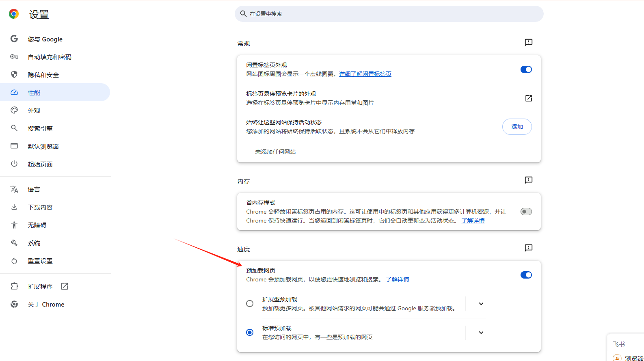
Task: Open 详细了解闲置标签页 link
Action: pyautogui.click(x=365, y=74)
